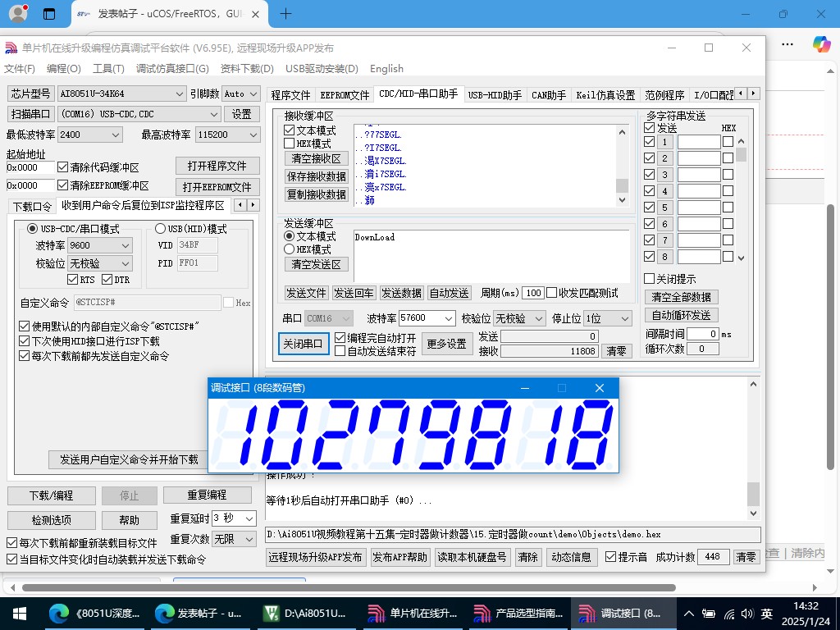Click the Windows Start button
Image resolution: width=840 pixels, height=630 pixels.
(x=20, y=614)
